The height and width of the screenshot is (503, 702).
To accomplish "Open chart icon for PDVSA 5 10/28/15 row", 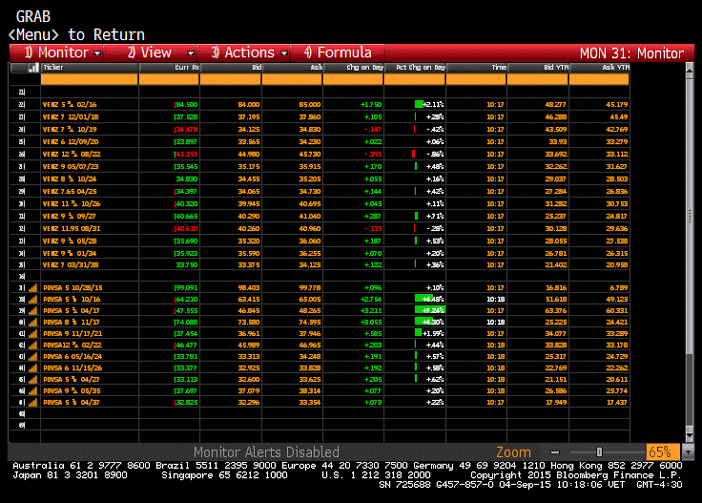I will (33, 288).
